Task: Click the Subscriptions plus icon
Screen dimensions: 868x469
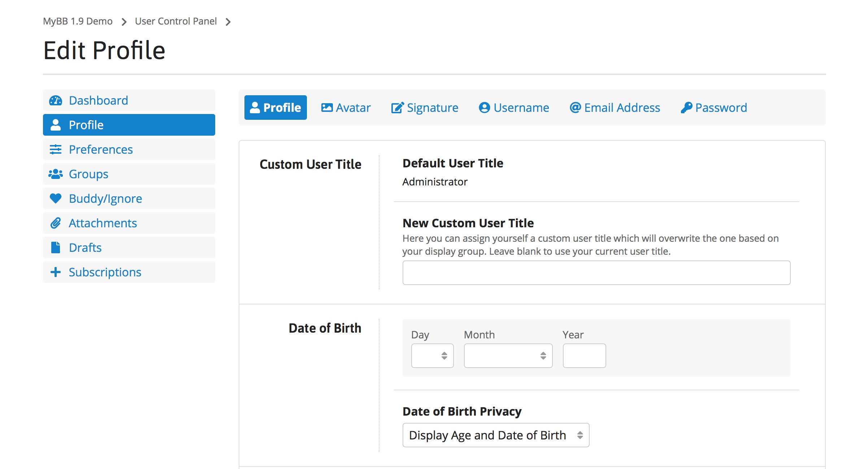Action: tap(56, 272)
